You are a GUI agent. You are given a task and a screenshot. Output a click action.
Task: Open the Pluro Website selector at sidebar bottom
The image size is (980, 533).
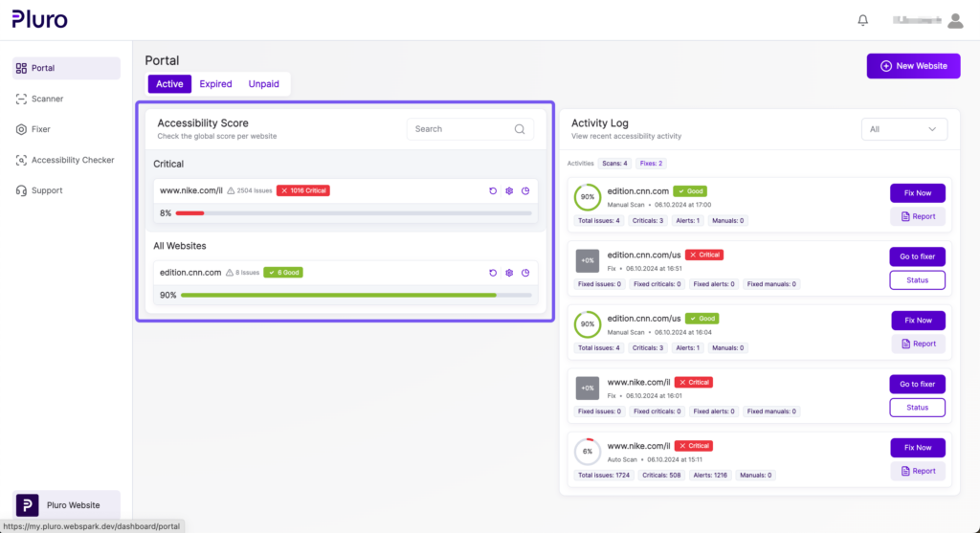coord(66,505)
